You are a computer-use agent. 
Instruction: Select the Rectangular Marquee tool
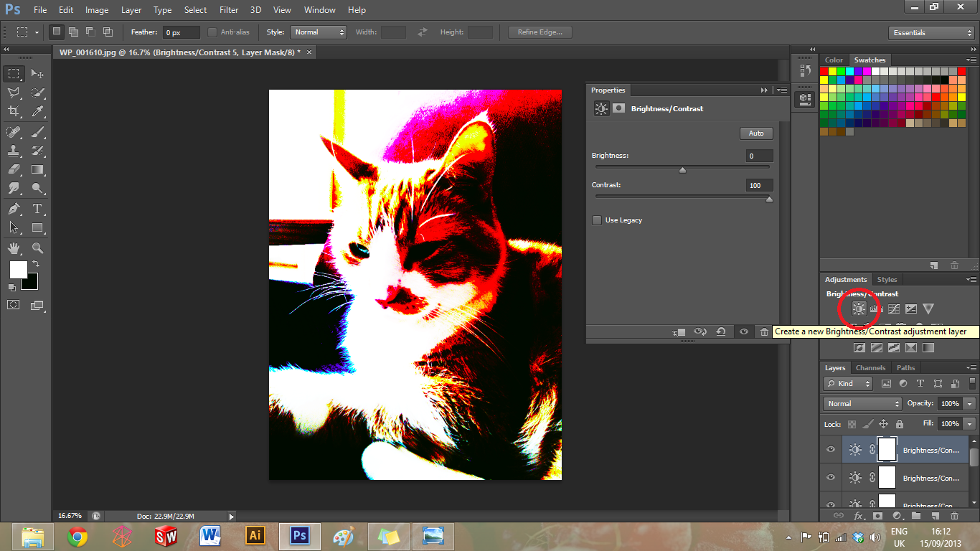tap(14, 74)
